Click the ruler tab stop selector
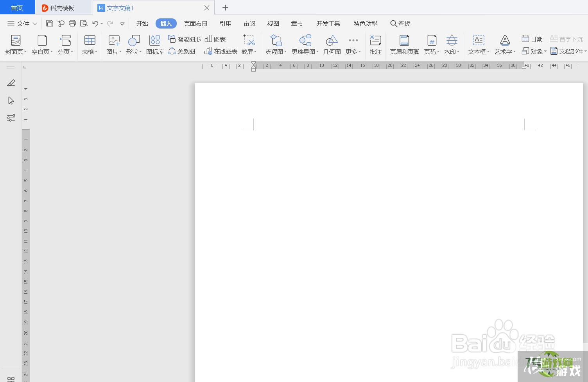 (x=25, y=67)
